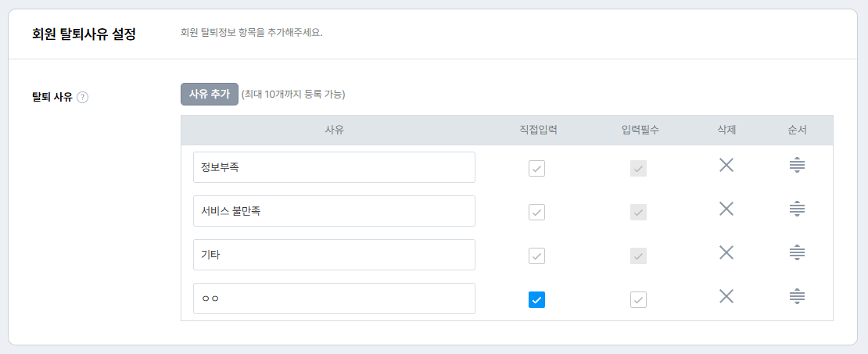Edit the 기타 reason input field
Screen dimensions: 868x354
pos(334,255)
